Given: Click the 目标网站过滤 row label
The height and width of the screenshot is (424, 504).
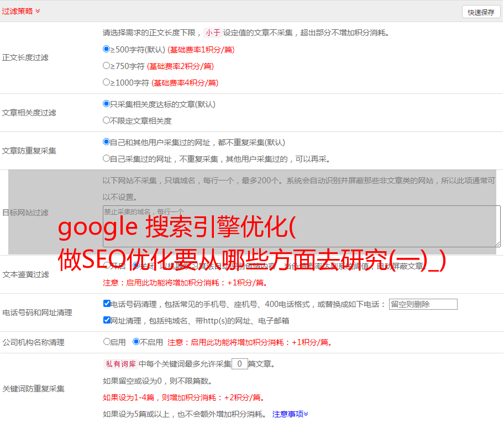Looking at the screenshot, I should point(25,213).
